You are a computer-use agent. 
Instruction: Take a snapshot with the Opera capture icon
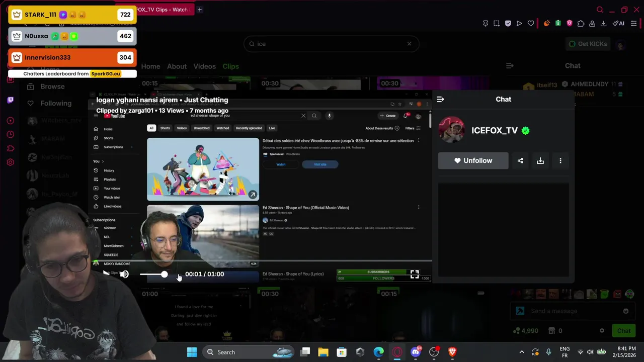coord(497,24)
